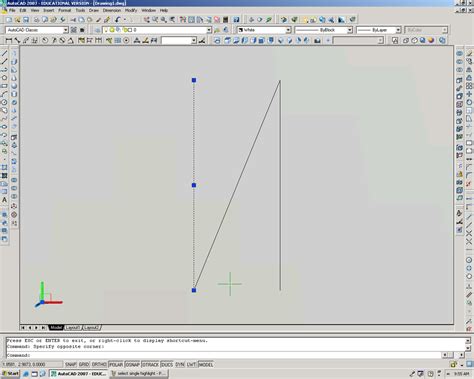The height and width of the screenshot is (379, 474).
Task: Click the Dimension Style icon beside style box
Action: (202, 41)
